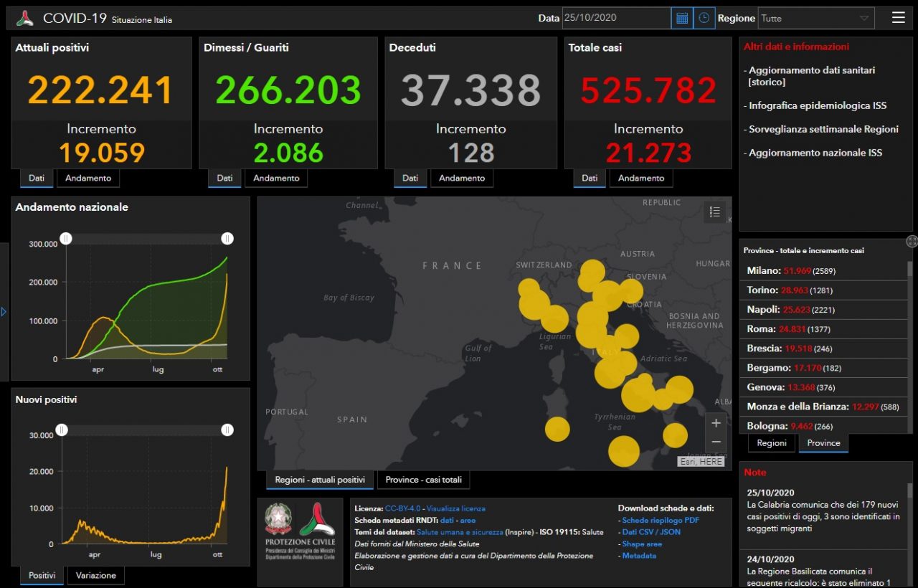
Task: Zoom in on the map
Action: point(716,423)
